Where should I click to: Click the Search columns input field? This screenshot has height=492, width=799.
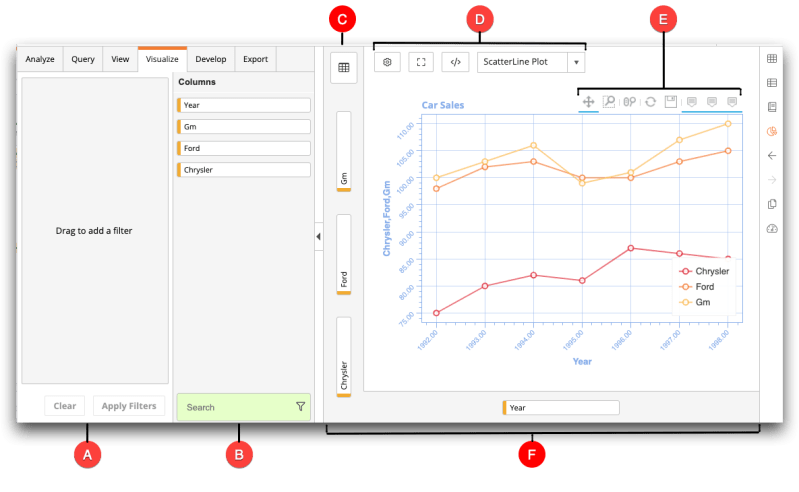[x=244, y=407]
